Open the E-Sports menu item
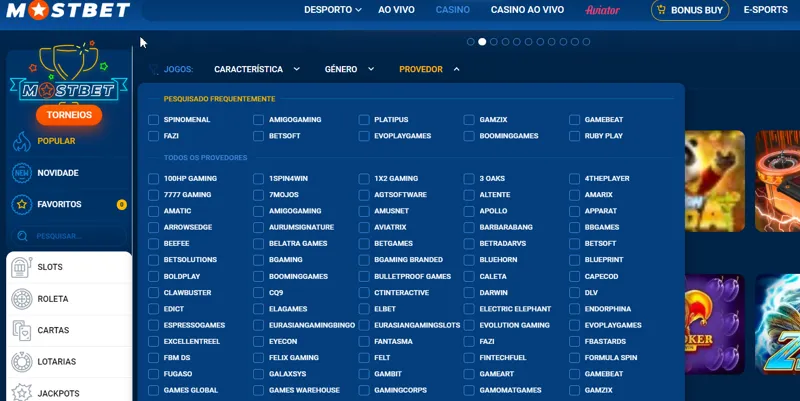Screen dimensions: 800x401 tap(765, 10)
